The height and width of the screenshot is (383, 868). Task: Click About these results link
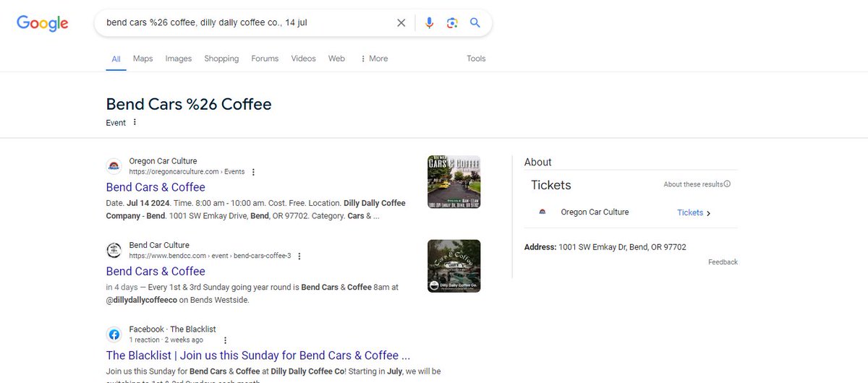(693, 184)
